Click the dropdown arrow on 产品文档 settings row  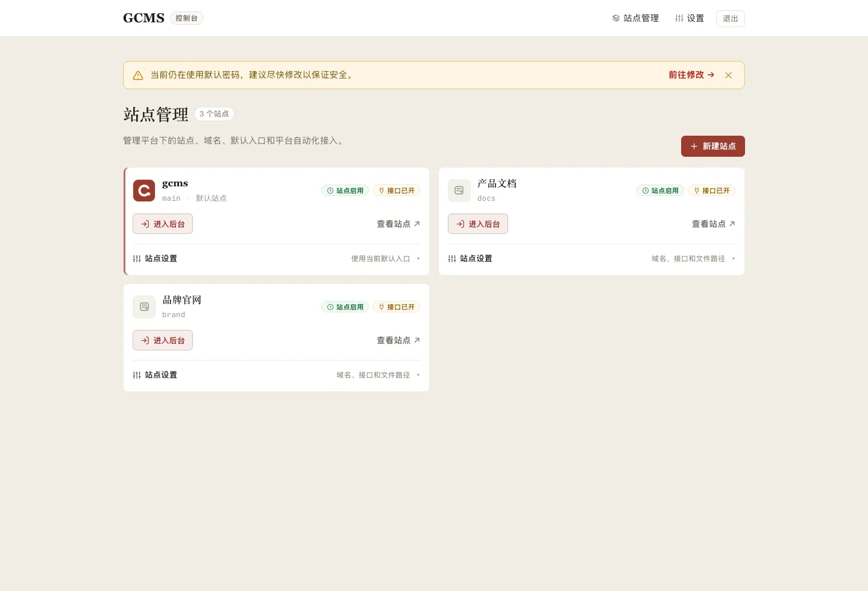[734, 259]
